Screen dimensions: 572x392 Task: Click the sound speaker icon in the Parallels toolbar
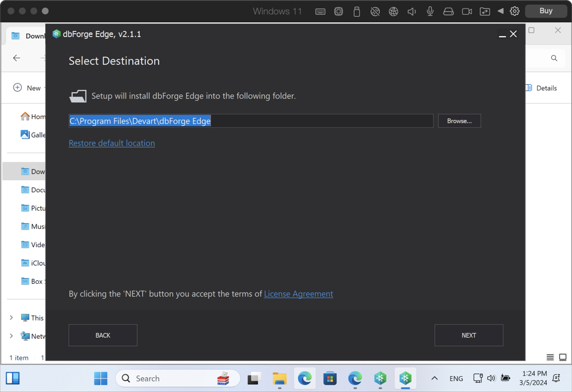point(412,11)
